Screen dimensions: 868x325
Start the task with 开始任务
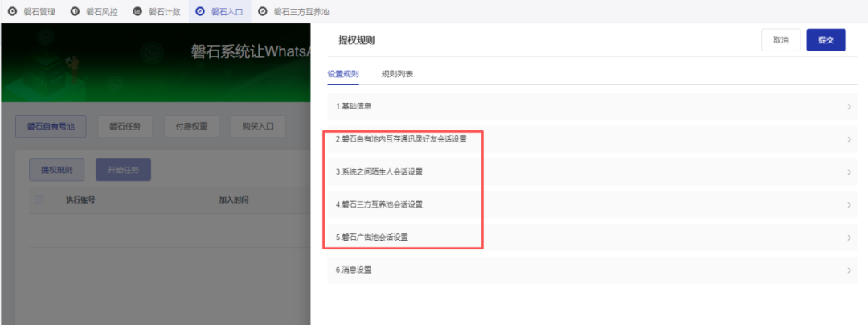coord(124,171)
